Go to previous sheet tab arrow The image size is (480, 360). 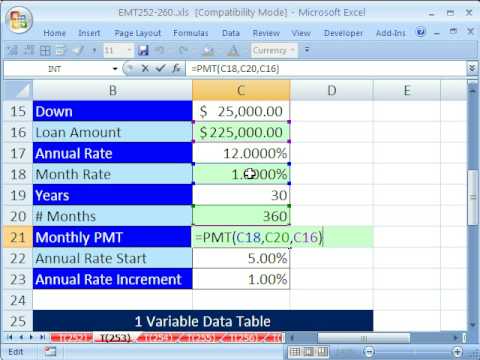click(x=21, y=337)
